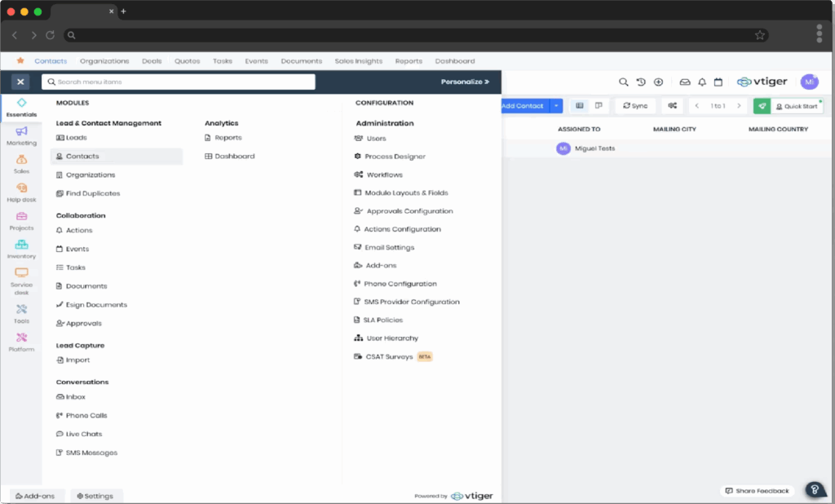Click the green rocket icon
The image size is (835, 504).
(762, 106)
